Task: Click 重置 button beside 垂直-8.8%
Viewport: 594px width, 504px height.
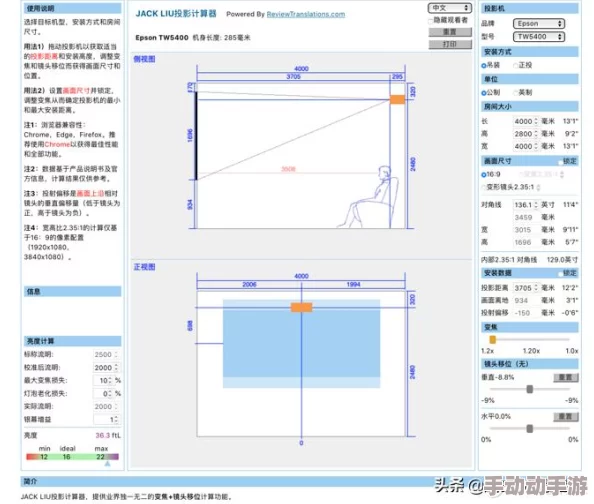Action: tap(566, 378)
